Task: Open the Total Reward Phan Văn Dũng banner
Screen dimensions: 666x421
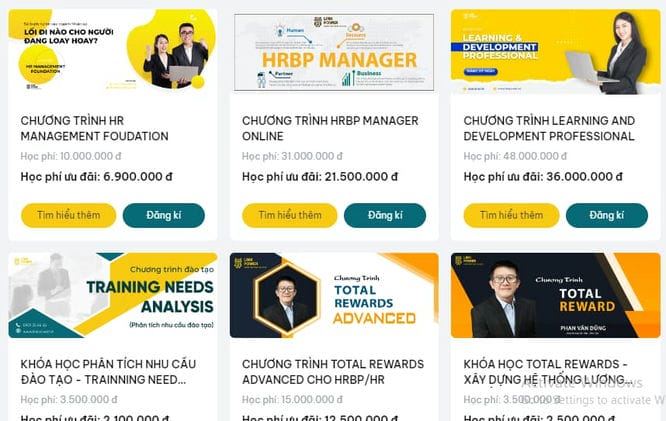Action: [x=556, y=295]
